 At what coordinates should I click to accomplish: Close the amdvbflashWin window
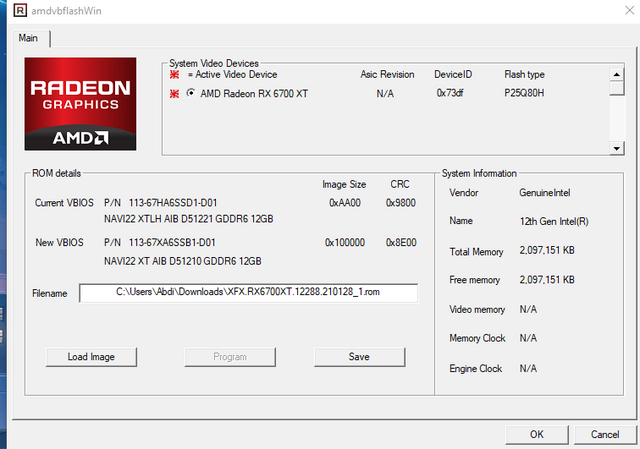pyautogui.click(x=629, y=10)
